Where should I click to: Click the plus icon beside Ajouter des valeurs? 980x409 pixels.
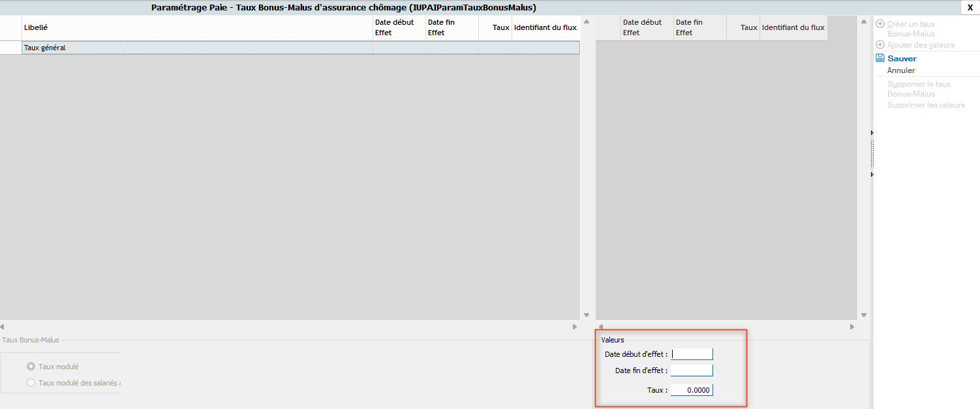(880, 45)
